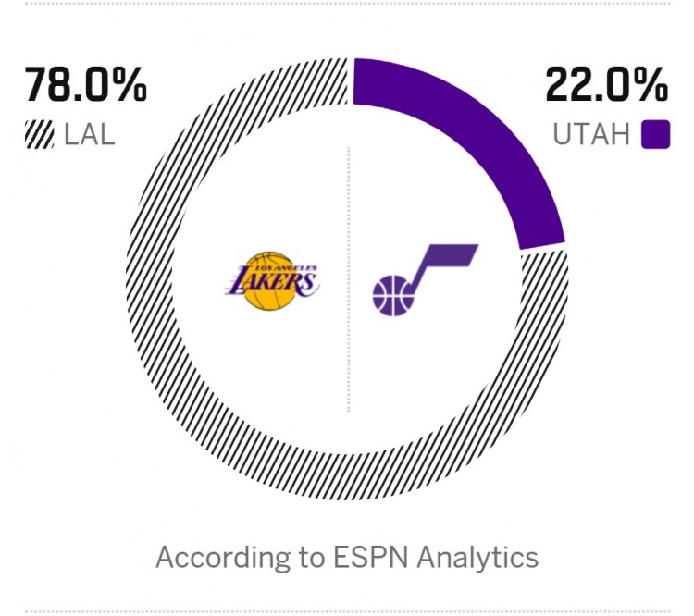
Task: Select the 22.0% win probability figure
Action: click(x=606, y=85)
